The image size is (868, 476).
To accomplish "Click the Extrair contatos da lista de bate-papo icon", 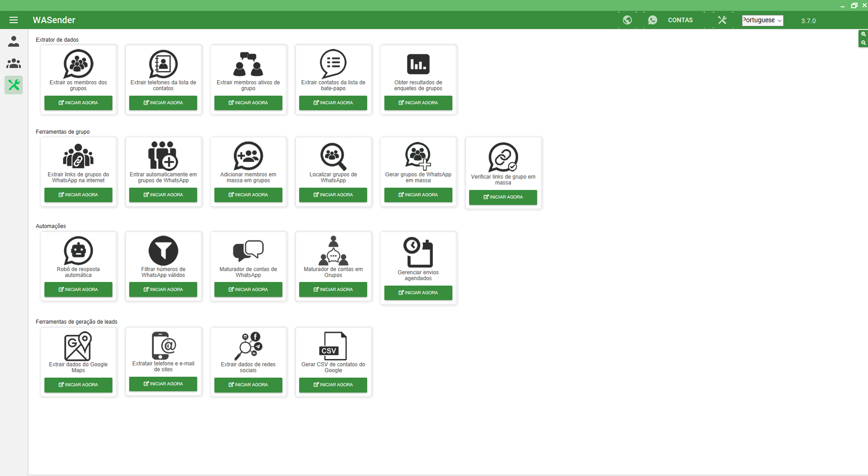I will point(333,64).
